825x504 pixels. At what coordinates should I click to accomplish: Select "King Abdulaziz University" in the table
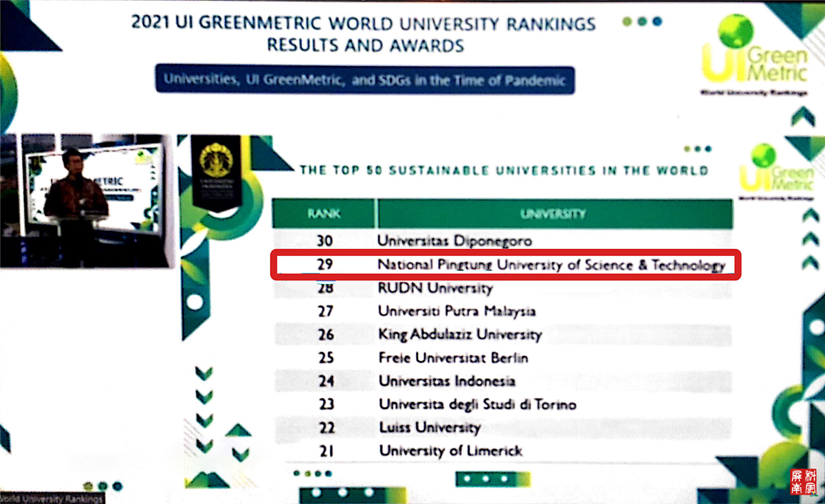(x=460, y=335)
